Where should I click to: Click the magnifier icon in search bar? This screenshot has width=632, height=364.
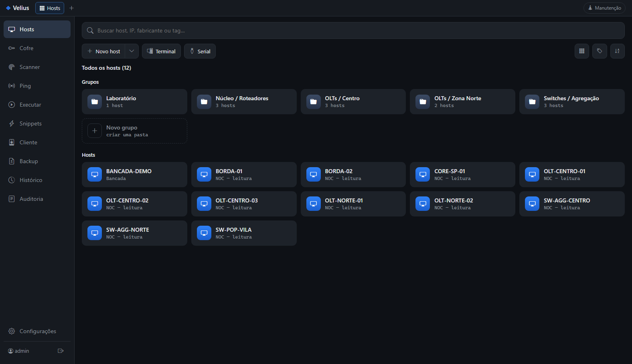click(90, 30)
